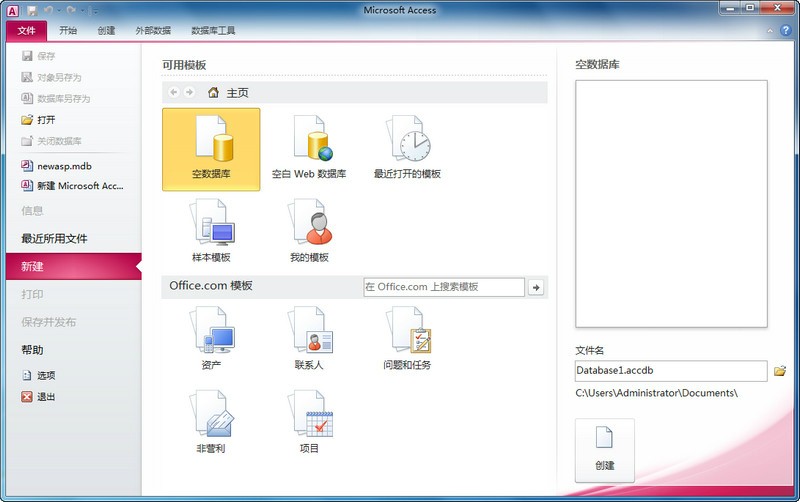Click 对象另存为 in the sidebar
Screen dimensions: 800x502
[x=52, y=77]
